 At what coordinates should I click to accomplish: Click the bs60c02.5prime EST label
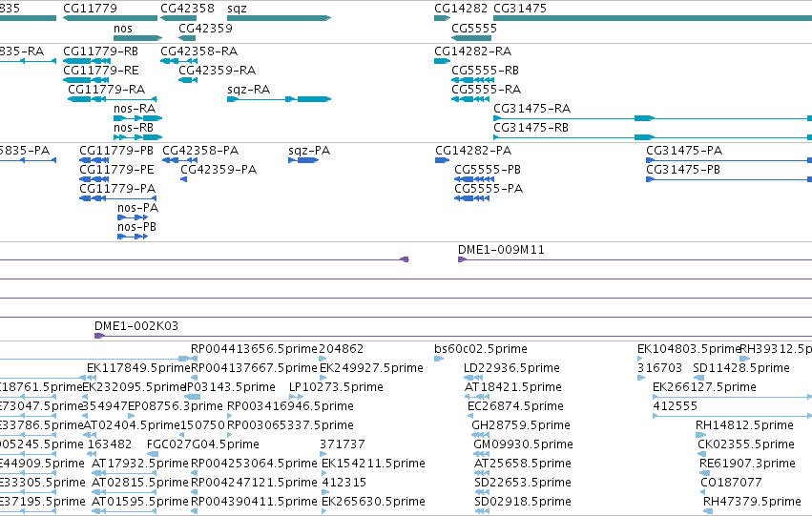(481, 349)
